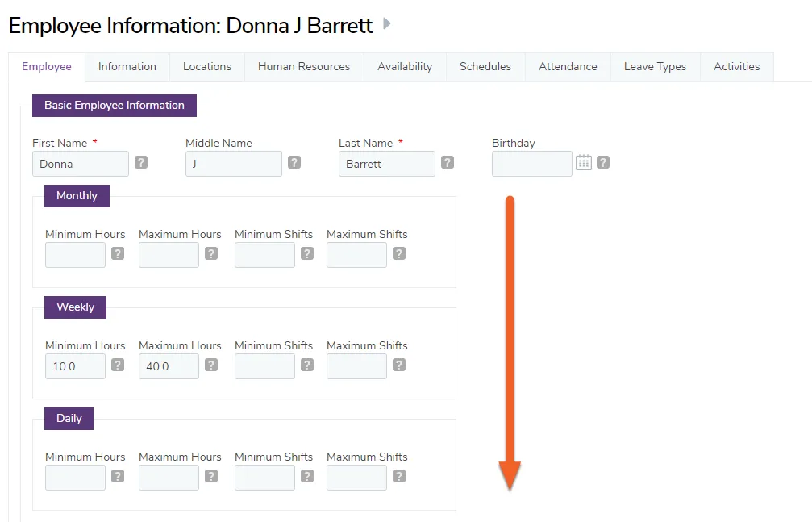
Task: Show help for Weekly Maximum Shifts
Action: (x=399, y=365)
